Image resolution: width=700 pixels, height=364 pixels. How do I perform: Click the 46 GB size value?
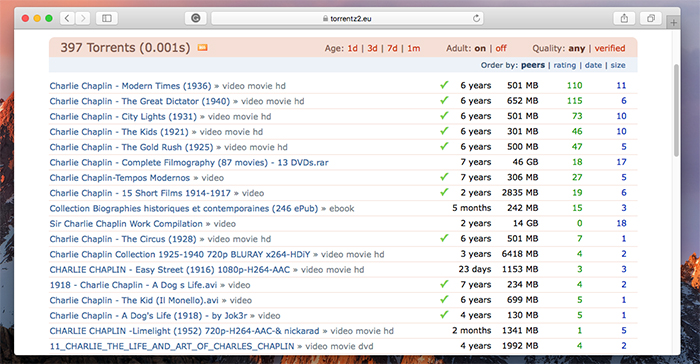pos(525,162)
